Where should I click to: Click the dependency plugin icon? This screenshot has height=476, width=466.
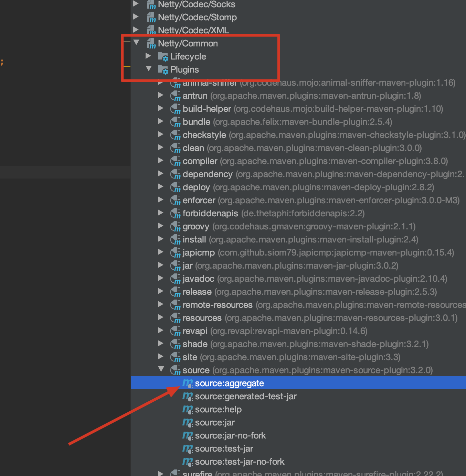click(x=176, y=174)
